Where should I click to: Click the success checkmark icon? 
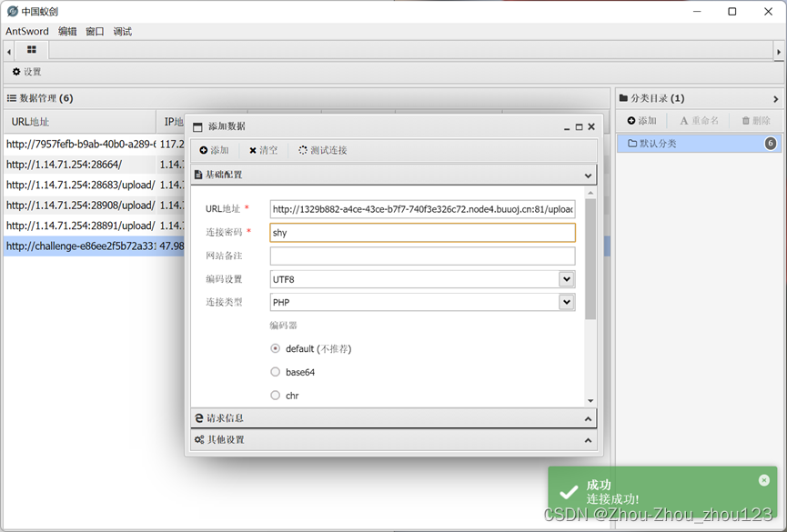click(x=568, y=492)
